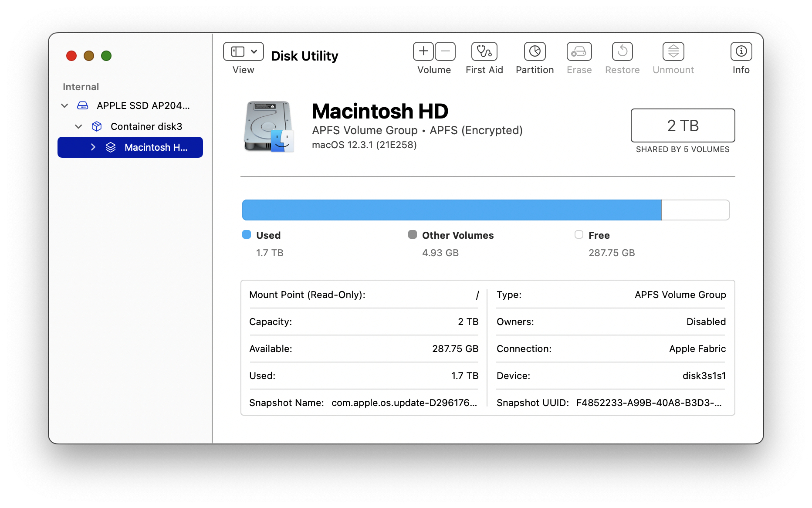Click the Internal sidebar heading
The width and height of the screenshot is (812, 508).
(x=81, y=87)
